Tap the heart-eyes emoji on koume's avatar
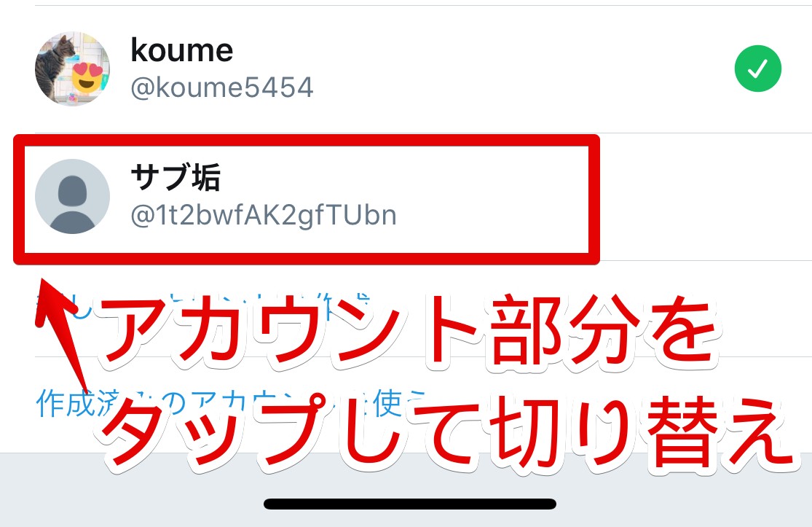The height and width of the screenshot is (527, 812). click(x=87, y=78)
